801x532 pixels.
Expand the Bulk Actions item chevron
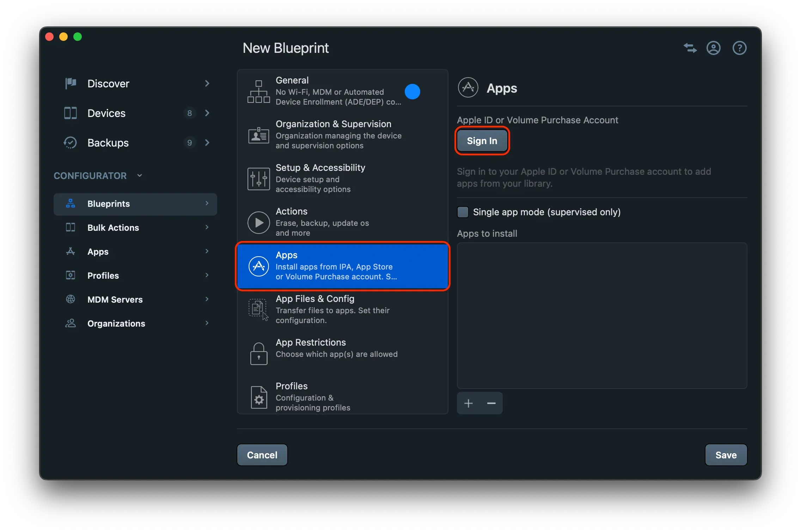coord(207,227)
